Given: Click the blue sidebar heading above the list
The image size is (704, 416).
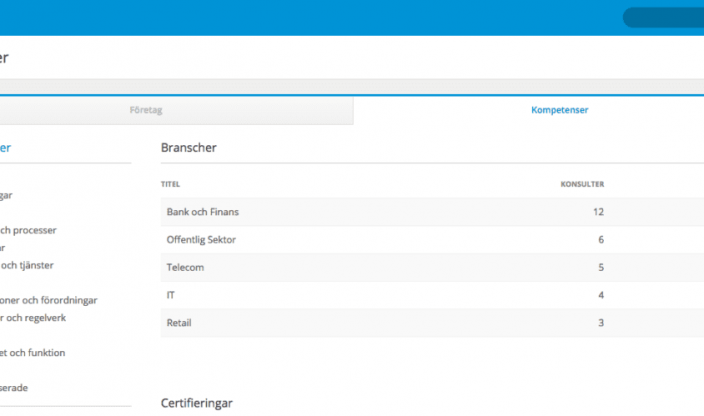Looking at the screenshot, I should click(x=6, y=148).
